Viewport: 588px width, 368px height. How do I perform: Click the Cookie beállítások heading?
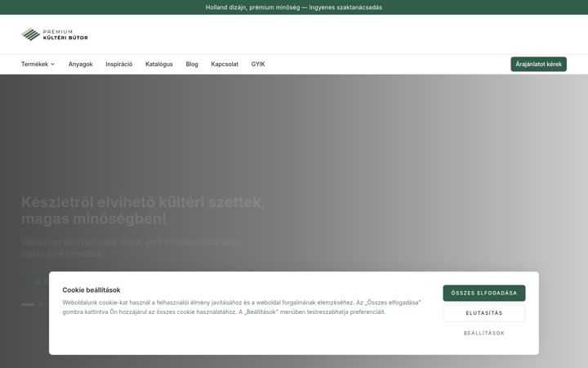pyautogui.click(x=91, y=289)
